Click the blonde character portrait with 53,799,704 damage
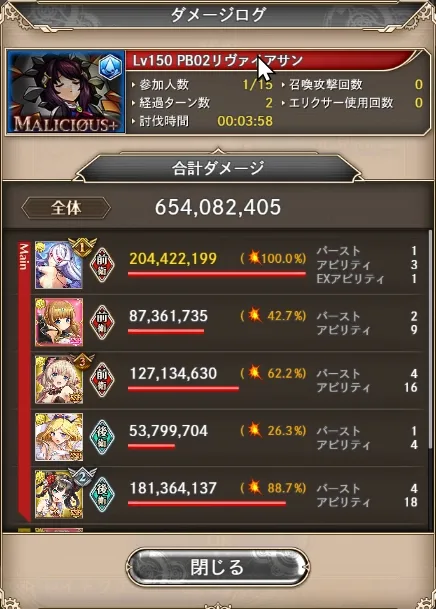436x609 pixels. click(59, 437)
